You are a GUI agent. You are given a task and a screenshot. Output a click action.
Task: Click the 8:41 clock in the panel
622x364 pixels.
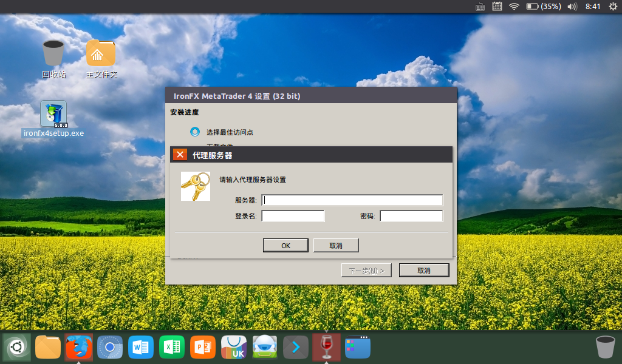(593, 6)
